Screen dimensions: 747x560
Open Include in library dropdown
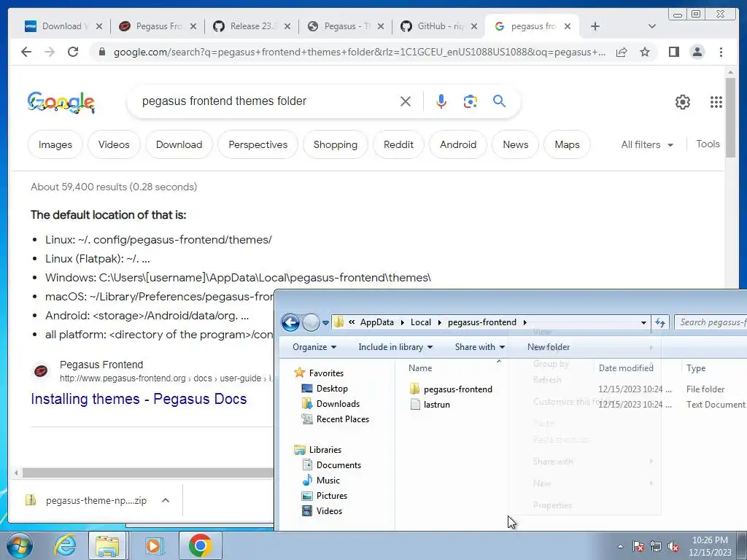point(395,347)
